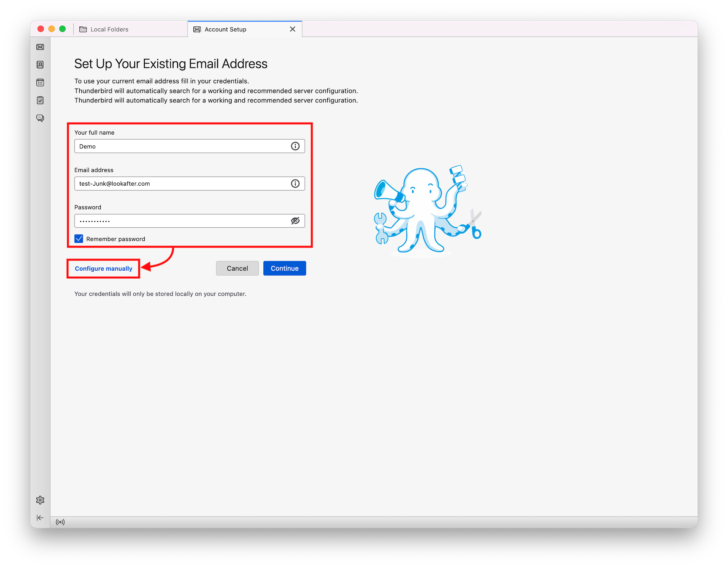
Task: Uncheck the Remember password checkbox
Action: (79, 239)
